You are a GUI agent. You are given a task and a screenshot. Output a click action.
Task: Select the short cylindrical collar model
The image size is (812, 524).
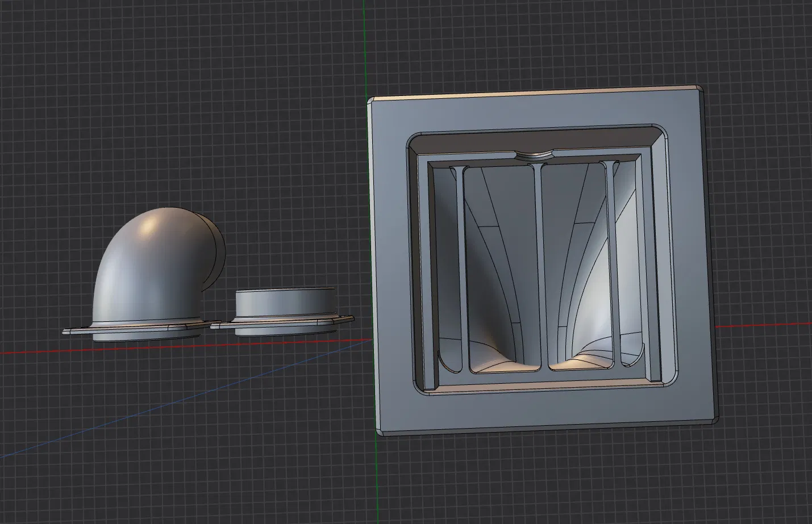[x=282, y=312]
